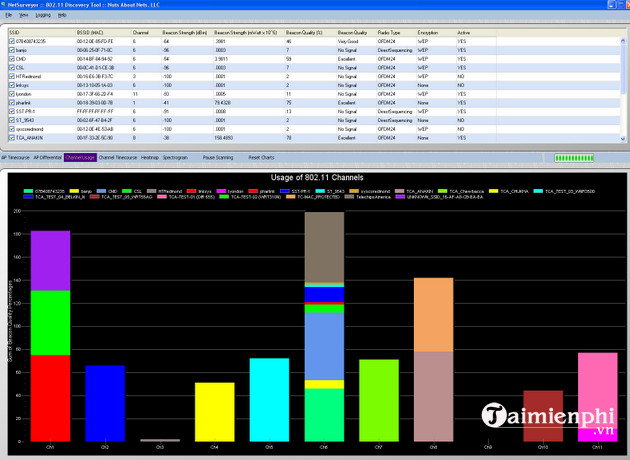Toggle the HTRedmond network checkbox
Screen dimensions: 630x460
click(12, 76)
